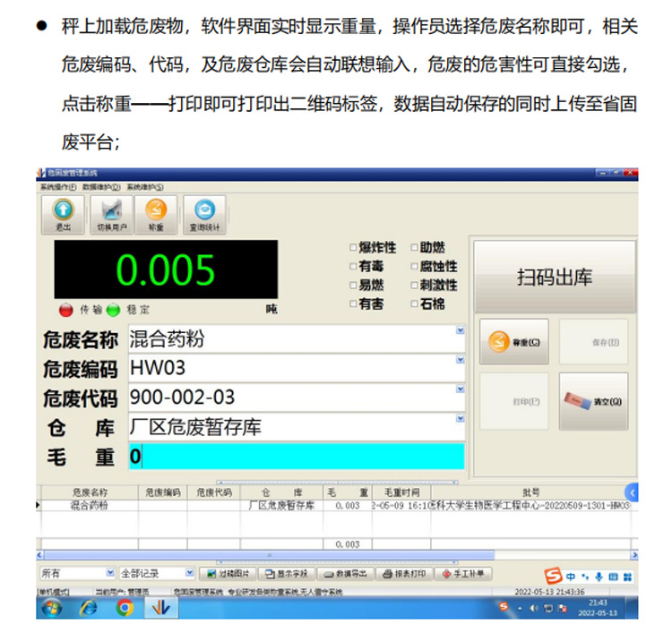The image size is (672, 633).
Task: Click the Sogou input method S logo
Action: pyautogui.click(x=554, y=576)
